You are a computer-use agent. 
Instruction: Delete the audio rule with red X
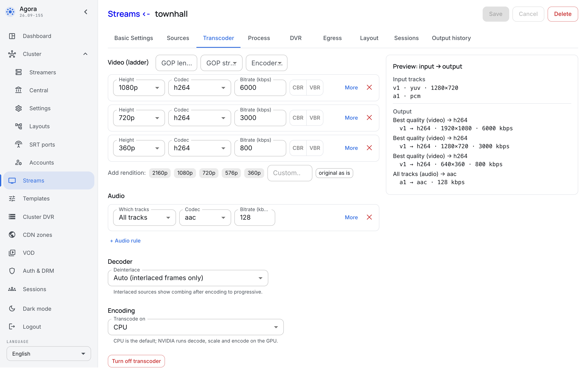pyautogui.click(x=369, y=217)
